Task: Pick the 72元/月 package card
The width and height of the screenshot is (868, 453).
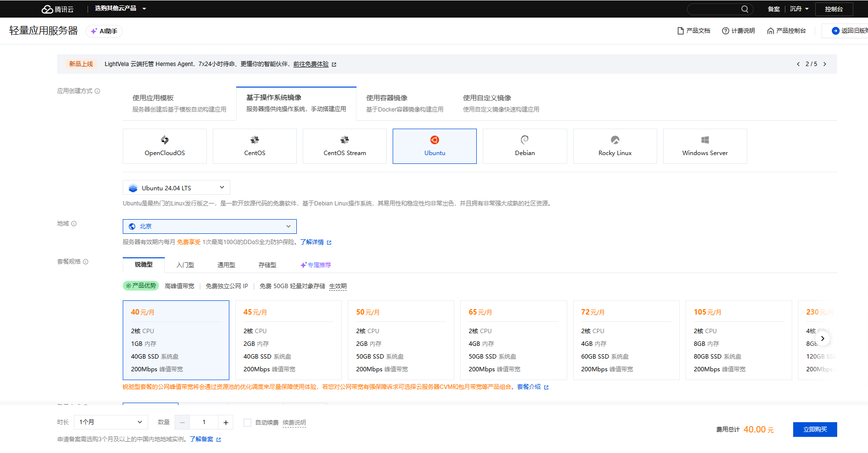Action: click(x=626, y=340)
